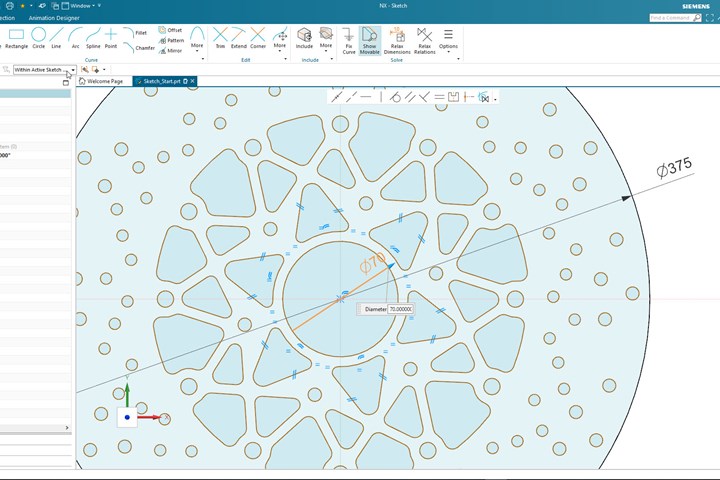
Task: Toggle full screen mode icon
Action: pyautogui.click(x=710, y=18)
